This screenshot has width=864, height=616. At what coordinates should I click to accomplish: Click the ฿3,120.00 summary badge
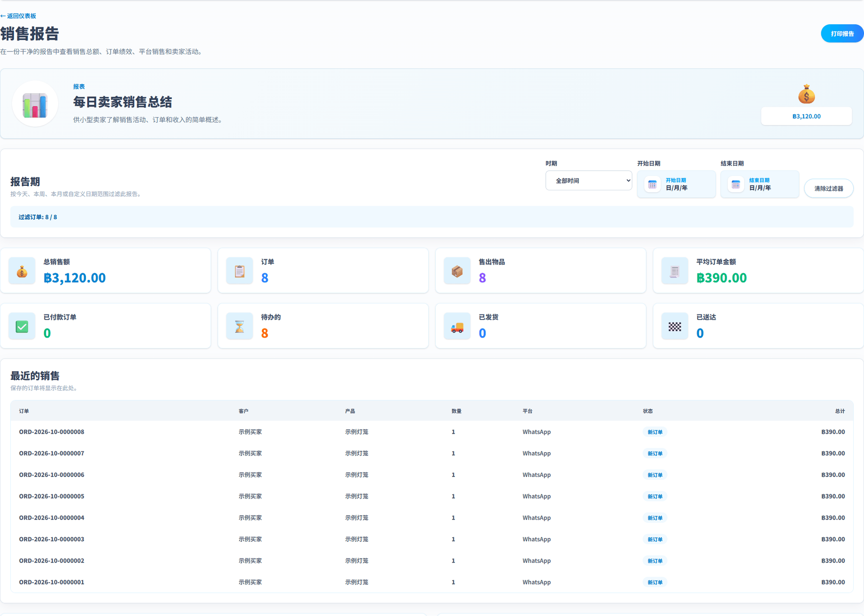pos(806,116)
